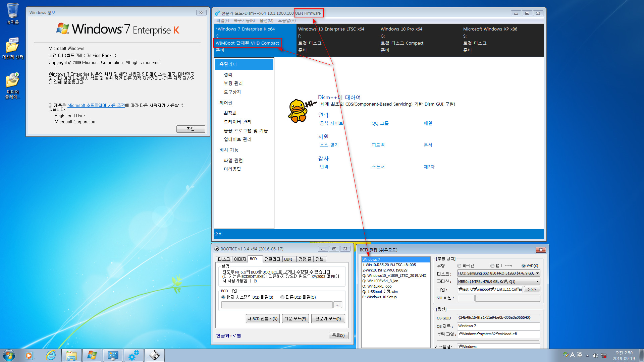This screenshot has height=362, width=644.
Task: Close the BCD edit easy-mode window
Action: pyautogui.click(x=541, y=250)
